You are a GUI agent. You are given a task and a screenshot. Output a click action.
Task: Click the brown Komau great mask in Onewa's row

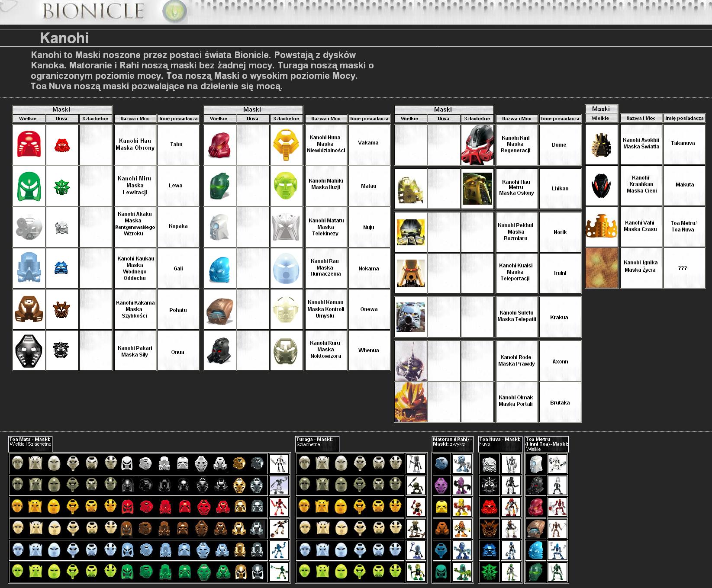(220, 310)
